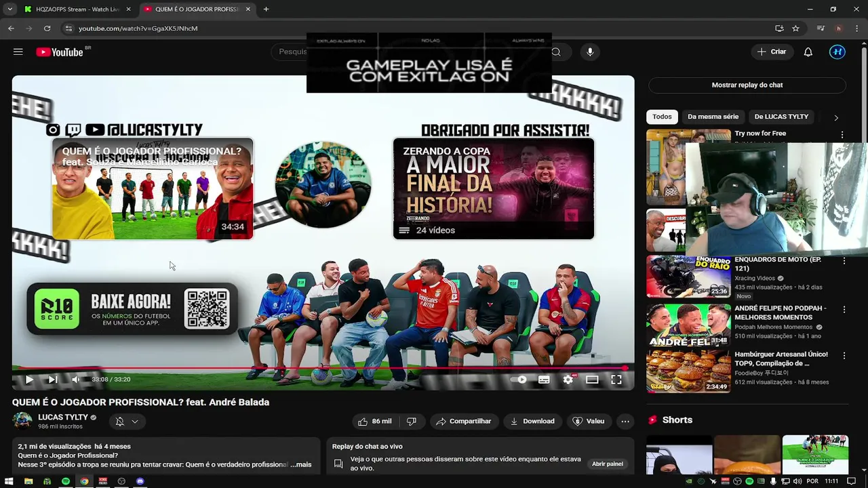The width and height of the screenshot is (868, 488).
Task: Click the Valeu thanks button
Action: (588, 422)
